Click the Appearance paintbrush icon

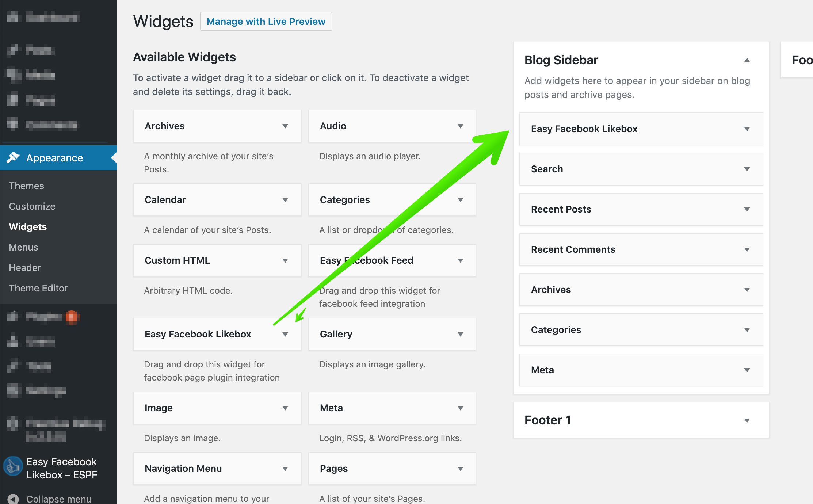pyautogui.click(x=14, y=157)
